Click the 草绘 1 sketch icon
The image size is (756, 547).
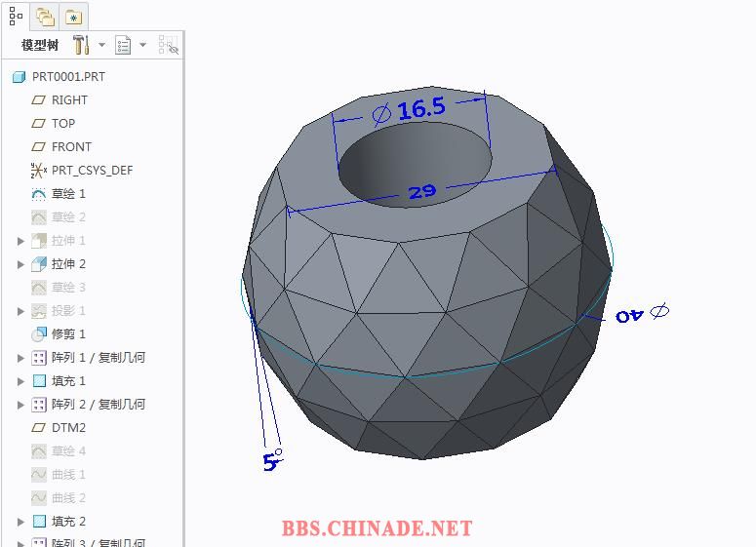pos(39,194)
